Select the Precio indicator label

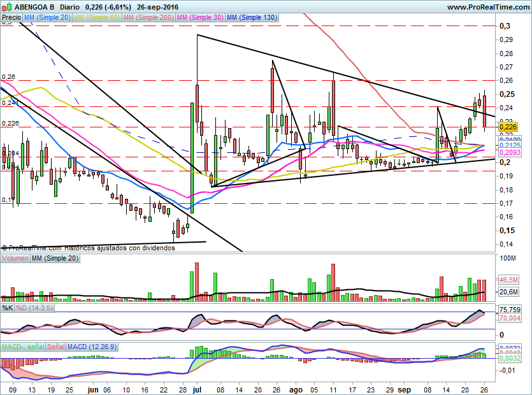(11, 18)
